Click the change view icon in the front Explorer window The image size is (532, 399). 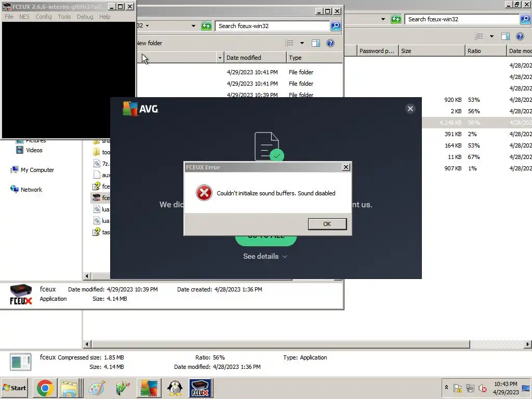[x=289, y=43]
